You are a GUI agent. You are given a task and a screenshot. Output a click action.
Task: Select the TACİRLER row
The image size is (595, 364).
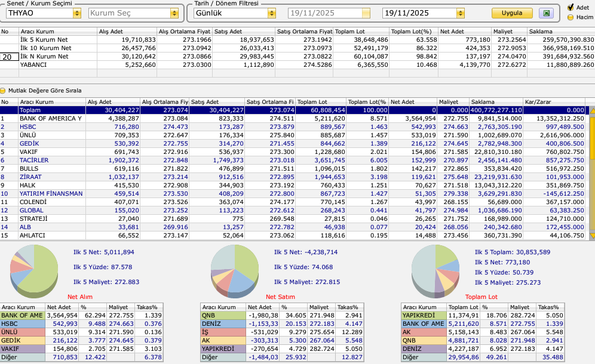tap(293, 161)
